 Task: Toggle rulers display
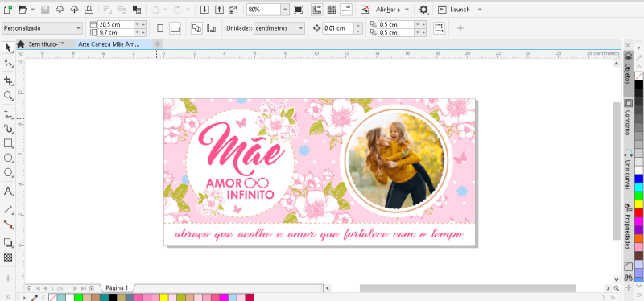[x=316, y=9]
